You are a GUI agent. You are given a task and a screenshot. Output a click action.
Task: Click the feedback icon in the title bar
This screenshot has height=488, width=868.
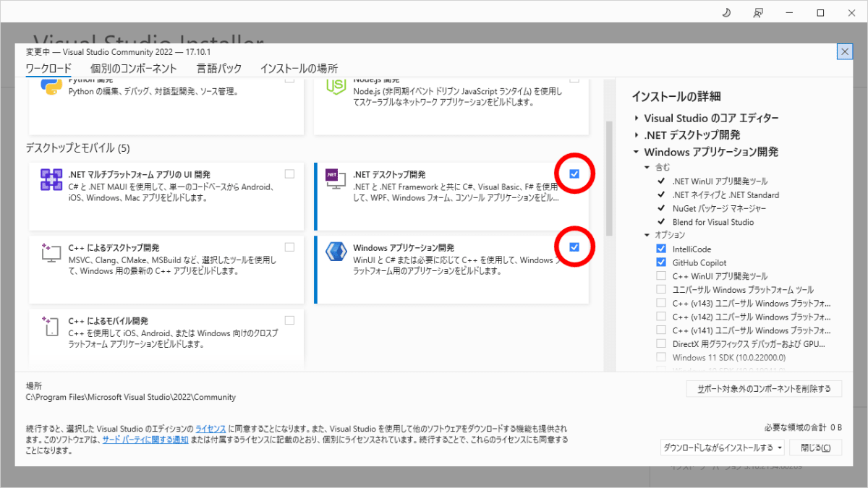(758, 12)
